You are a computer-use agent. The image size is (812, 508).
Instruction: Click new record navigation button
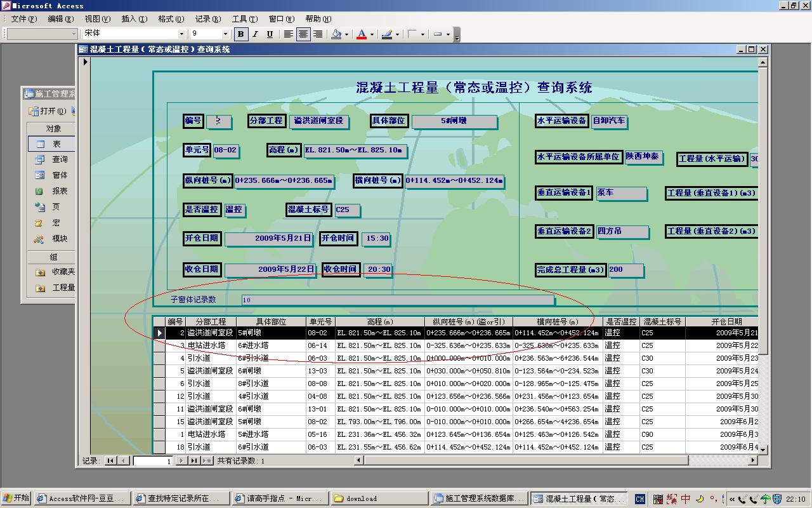coord(207,461)
